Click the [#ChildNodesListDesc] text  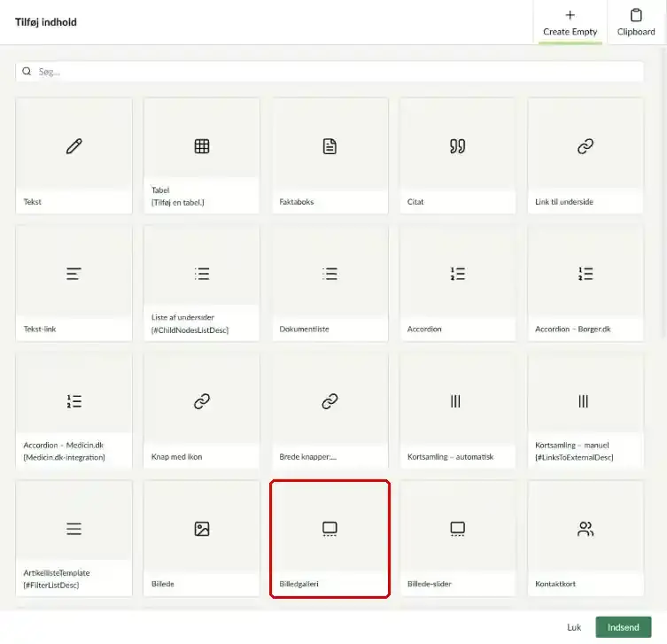pyautogui.click(x=190, y=330)
